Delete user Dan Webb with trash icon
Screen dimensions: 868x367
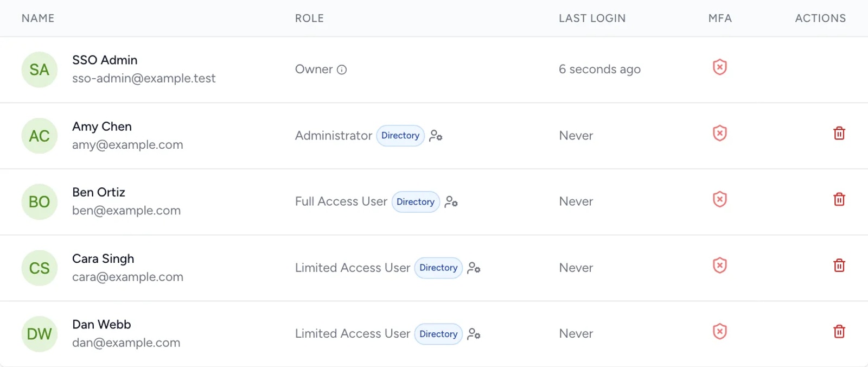(x=839, y=332)
